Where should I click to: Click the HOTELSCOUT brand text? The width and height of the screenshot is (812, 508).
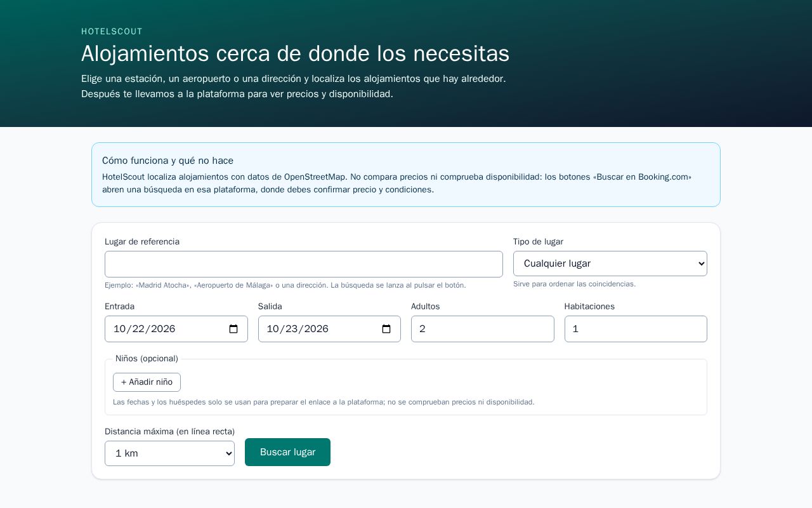tap(112, 32)
